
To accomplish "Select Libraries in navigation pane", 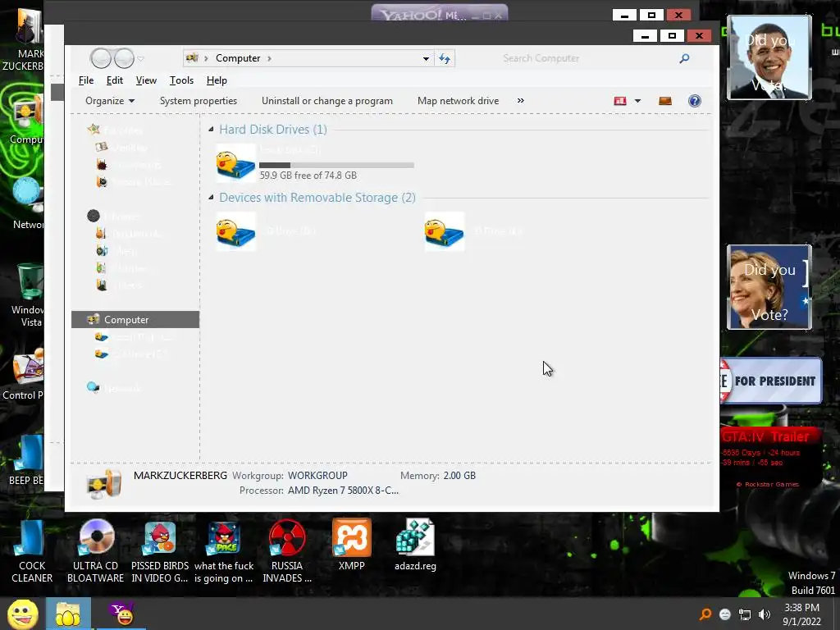I will point(115,216).
